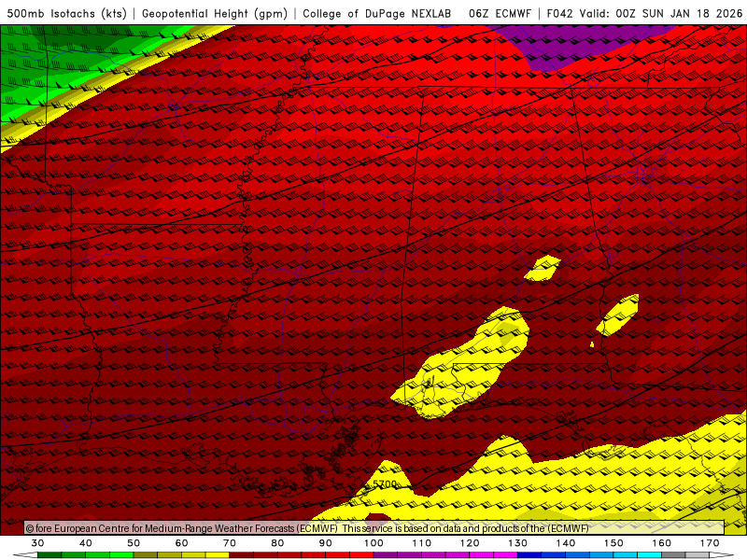Click the ECMWF copyright notice banner
Image resolution: width=747 pixels, height=560 pixels.
coord(374,527)
